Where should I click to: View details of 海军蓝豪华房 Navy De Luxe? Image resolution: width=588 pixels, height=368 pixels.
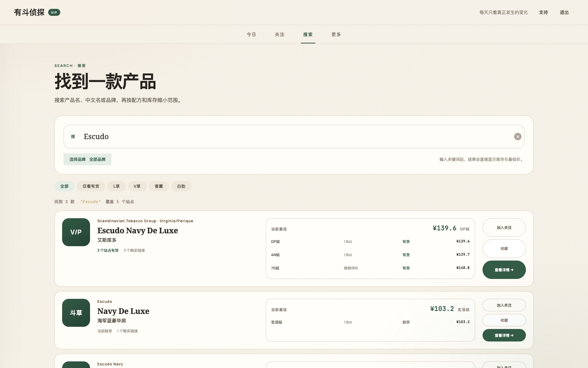[504, 335]
